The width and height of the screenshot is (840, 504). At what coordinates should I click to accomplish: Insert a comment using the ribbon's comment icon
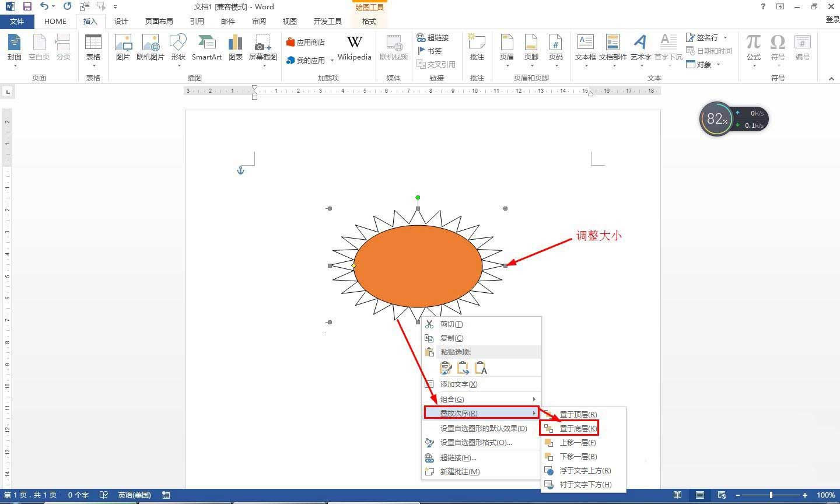(x=477, y=47)
